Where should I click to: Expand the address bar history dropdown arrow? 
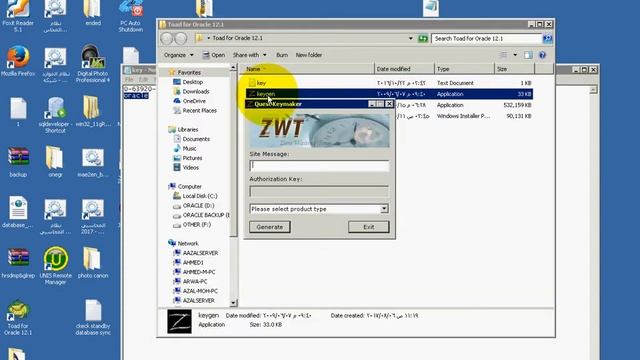coord(411,38)
